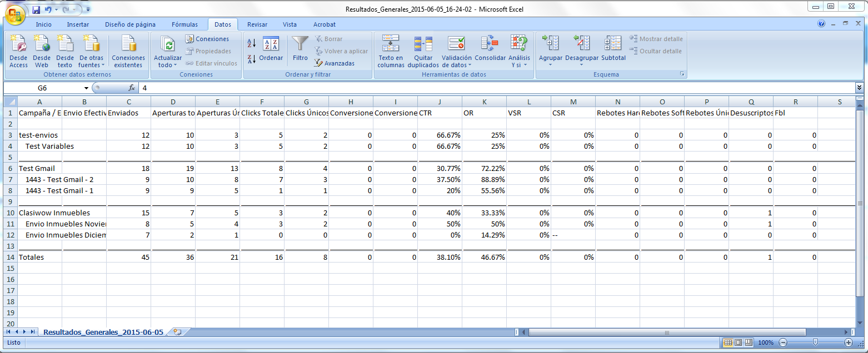Screen dimensions: 868x353
Task: Open the Fórmulas ribbon tab
Action: 184,24
